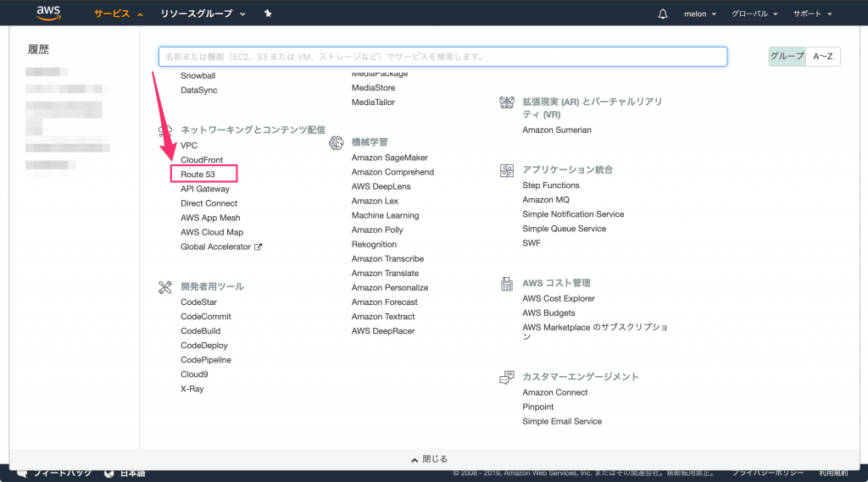868x482 pixels.
Task: Open CodePipeline
Action: (x=206, y=360)
